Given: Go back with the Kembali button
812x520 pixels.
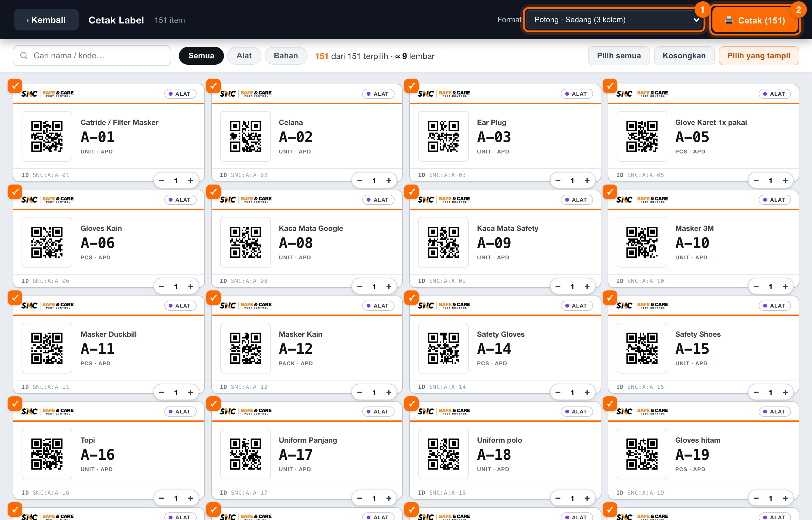Looking at the screenshot, I should tap(46, 20).
